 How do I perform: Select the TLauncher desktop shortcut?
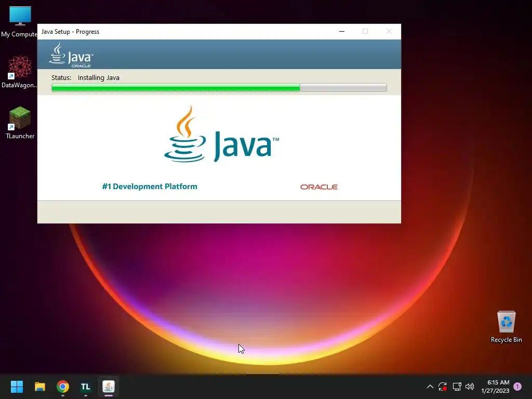tap(20, 123)
